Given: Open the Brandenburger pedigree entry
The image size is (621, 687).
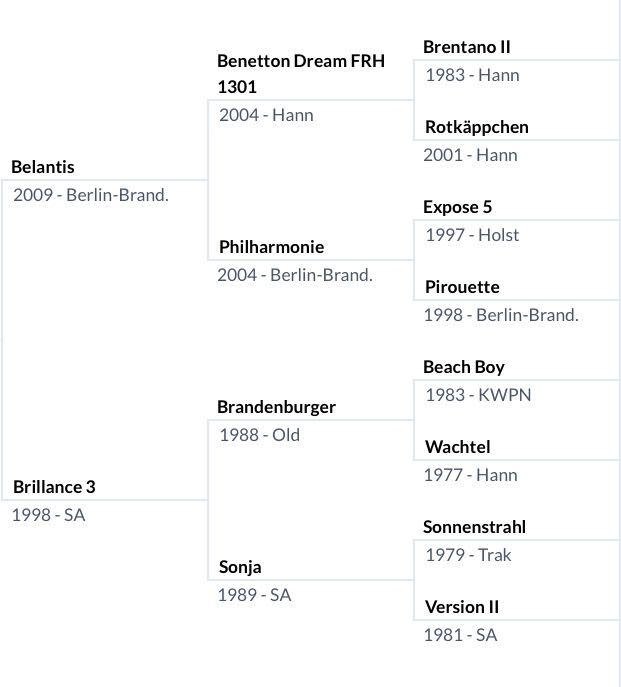Looking at the screenshot, I should point(276,407).
